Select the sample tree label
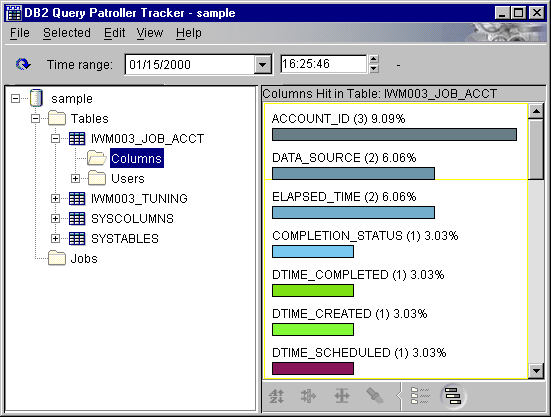The width and height of the screenshot is (551, 417). click(72, 99)
